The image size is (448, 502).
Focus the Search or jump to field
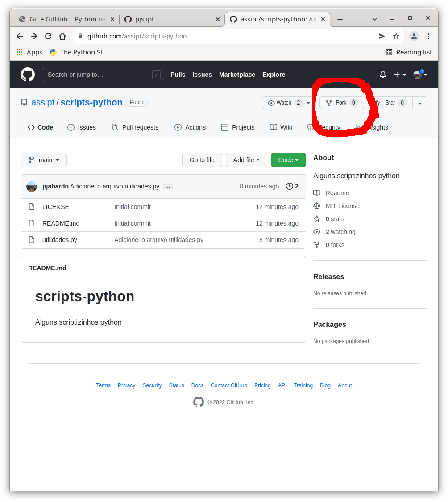103,75
